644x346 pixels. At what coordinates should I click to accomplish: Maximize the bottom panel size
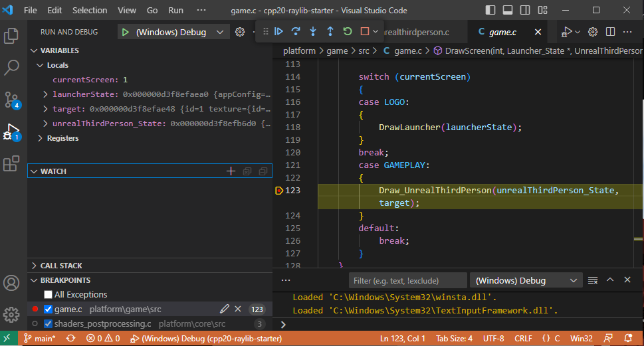point(610,280)
